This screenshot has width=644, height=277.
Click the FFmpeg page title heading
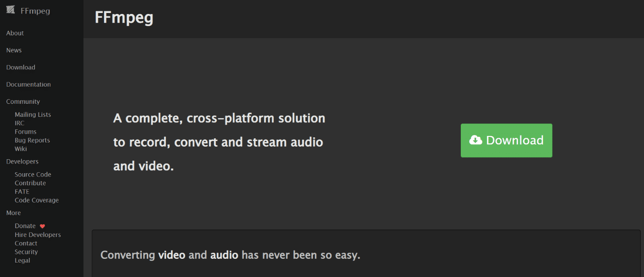tap(124, 18)
